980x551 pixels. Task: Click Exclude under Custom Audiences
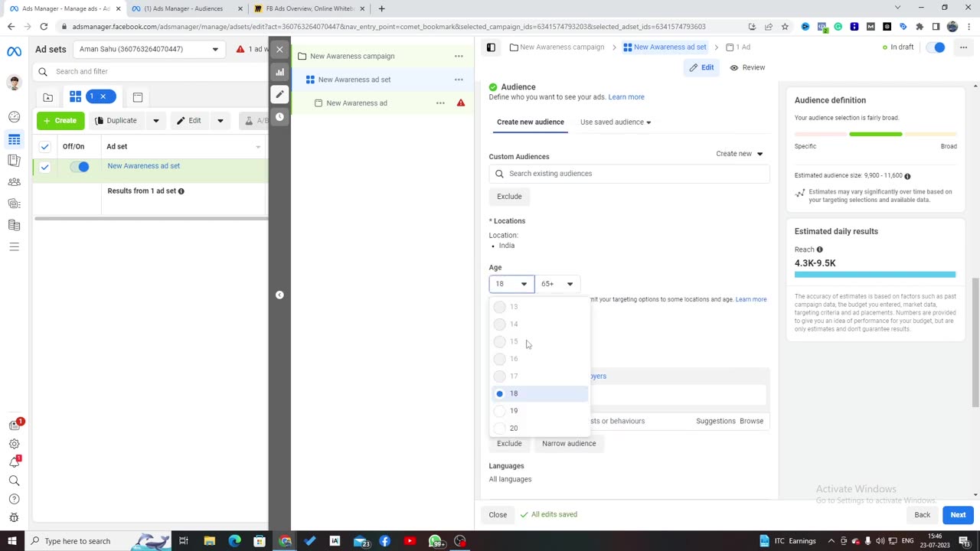point(509,197)
